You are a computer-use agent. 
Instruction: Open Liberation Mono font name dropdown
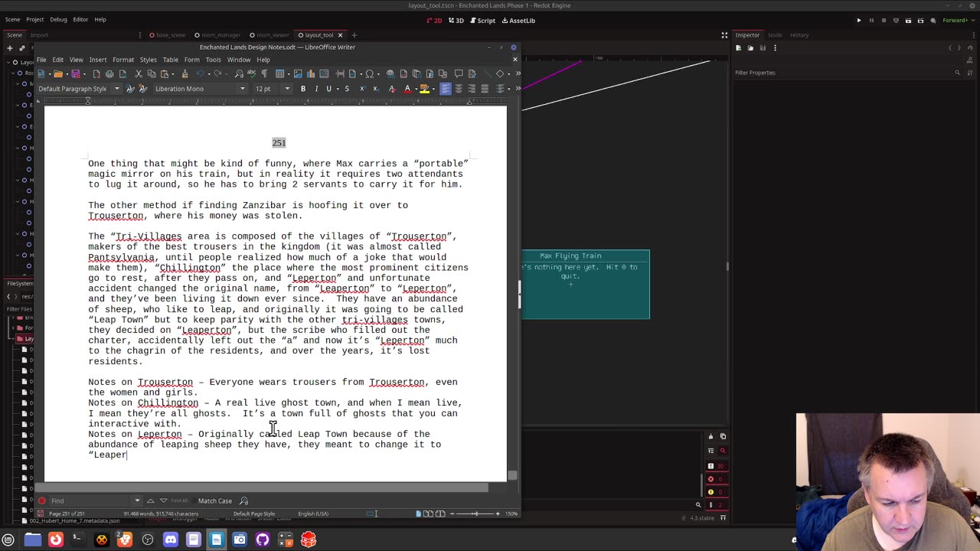coord(242,89)
